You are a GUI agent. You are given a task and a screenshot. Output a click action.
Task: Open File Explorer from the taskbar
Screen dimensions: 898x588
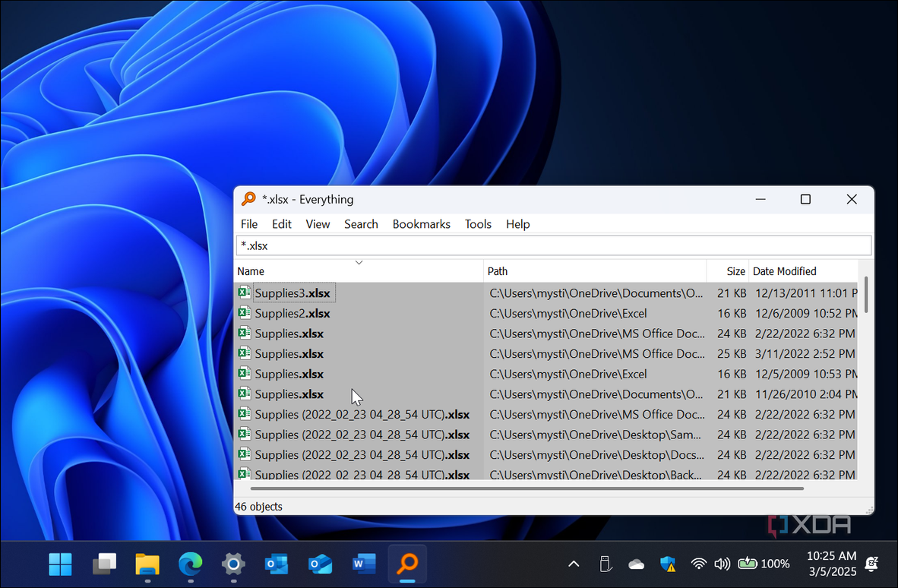click(x=147, y=564)
